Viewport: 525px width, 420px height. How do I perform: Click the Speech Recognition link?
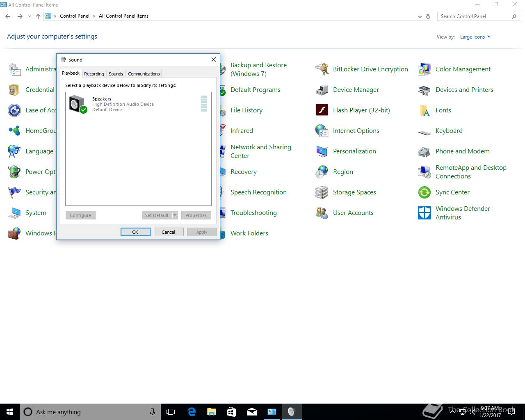(x=258, y=192)
